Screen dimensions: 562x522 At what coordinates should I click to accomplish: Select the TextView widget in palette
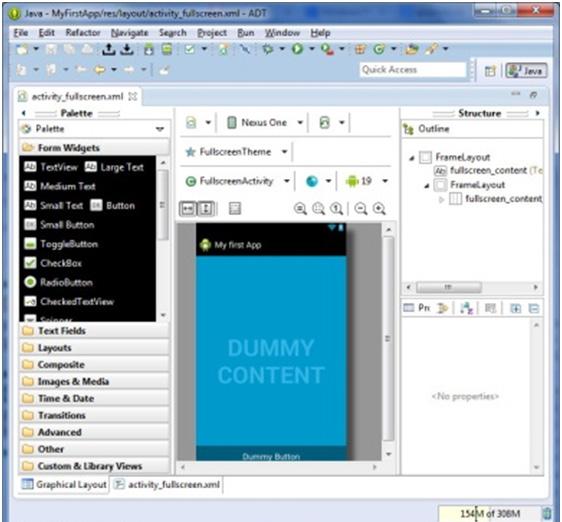[x=51, y=167]
